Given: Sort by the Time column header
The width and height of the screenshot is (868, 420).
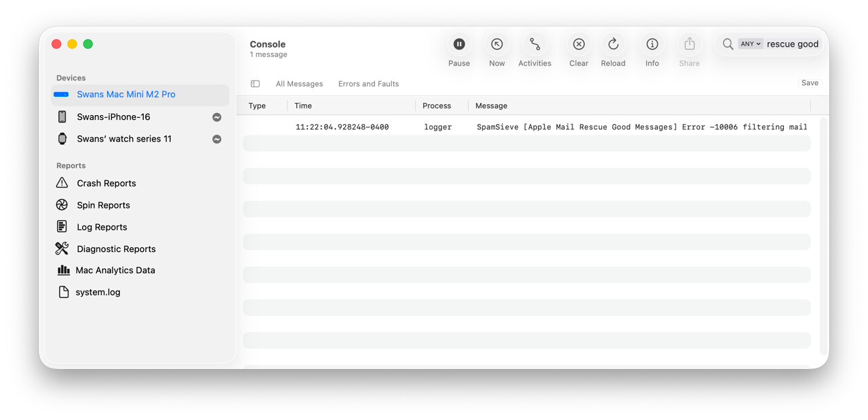Looking at the screenshot, I should pos(303,106).
